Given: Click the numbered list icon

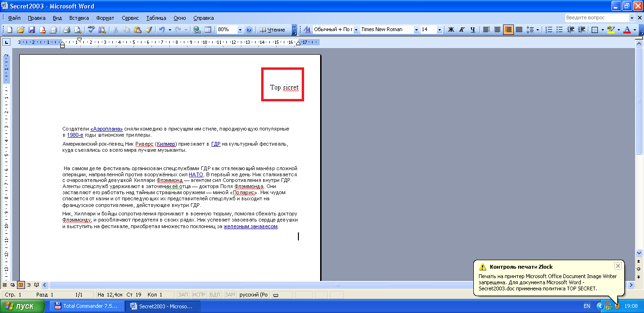Looking at the screenshot, I should [549, 30].
